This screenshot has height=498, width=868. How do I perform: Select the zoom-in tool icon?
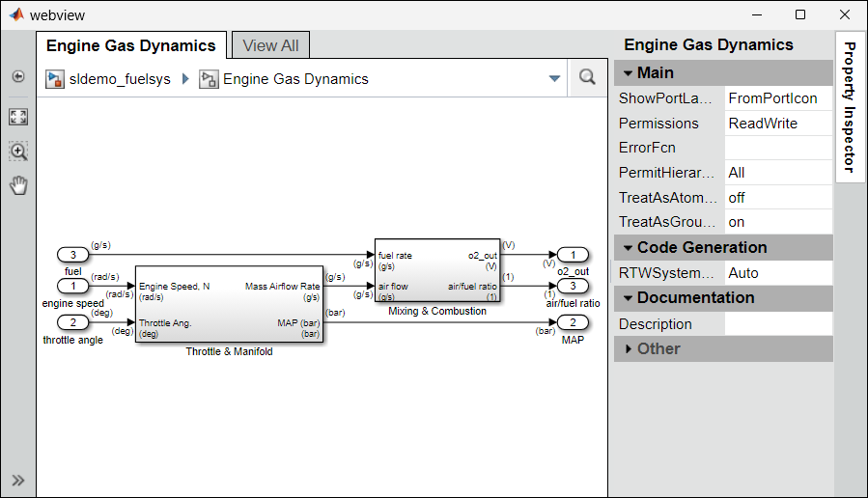(17, 152)
